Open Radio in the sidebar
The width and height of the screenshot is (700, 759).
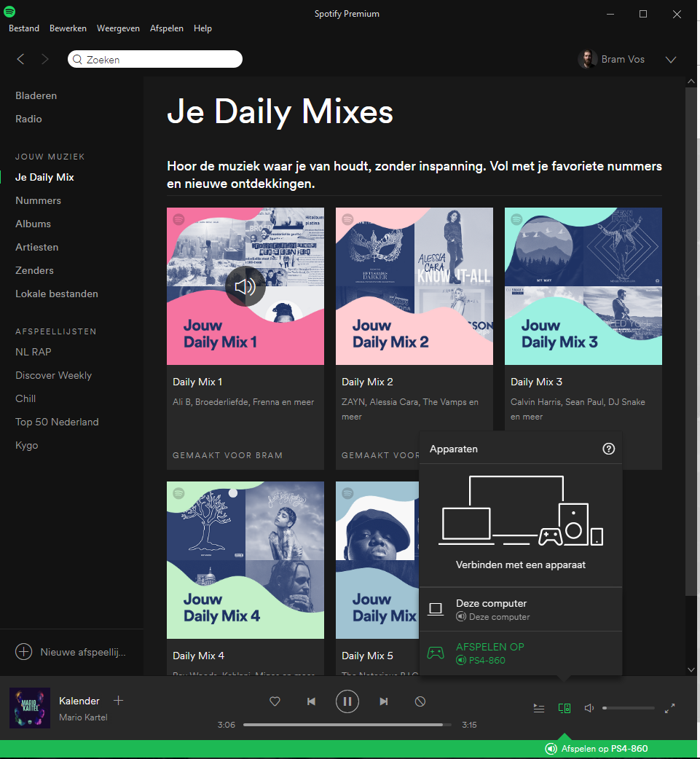coord(28,119)
